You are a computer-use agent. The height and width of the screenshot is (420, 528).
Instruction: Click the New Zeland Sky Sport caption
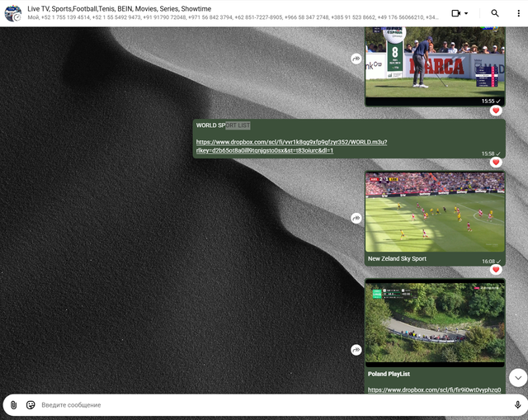pos(397,258)
